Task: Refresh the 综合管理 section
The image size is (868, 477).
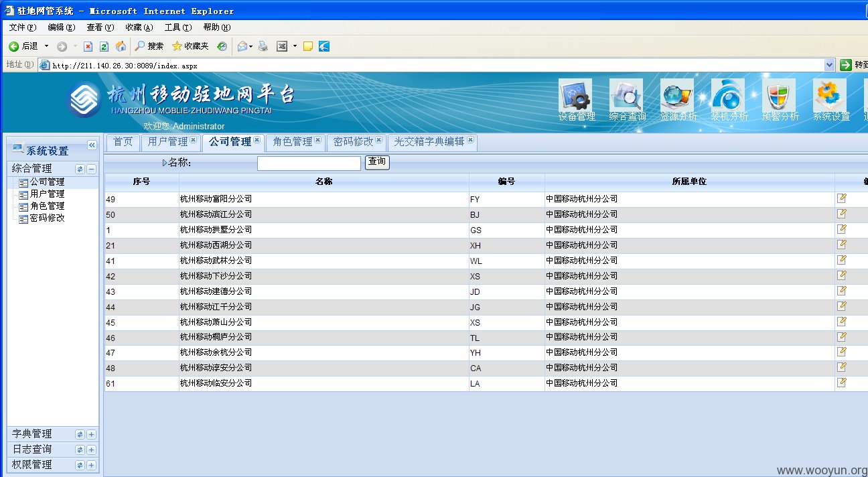Action: pyautogui.click(x=80, y=169)
